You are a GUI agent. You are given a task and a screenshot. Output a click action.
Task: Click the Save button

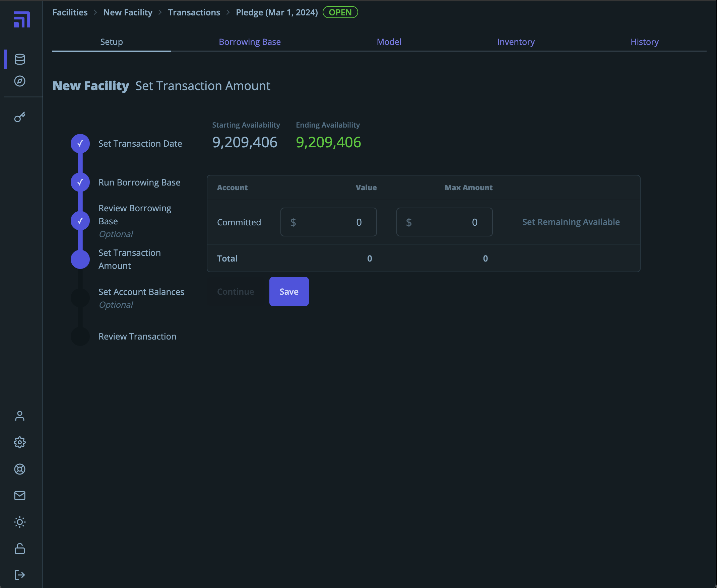(289, 292)
